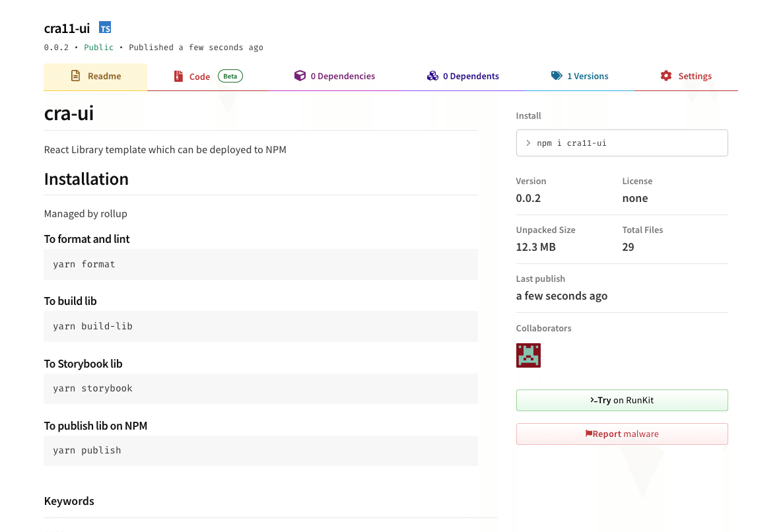
Task: Switch to the Code tab
Action: 208,77
